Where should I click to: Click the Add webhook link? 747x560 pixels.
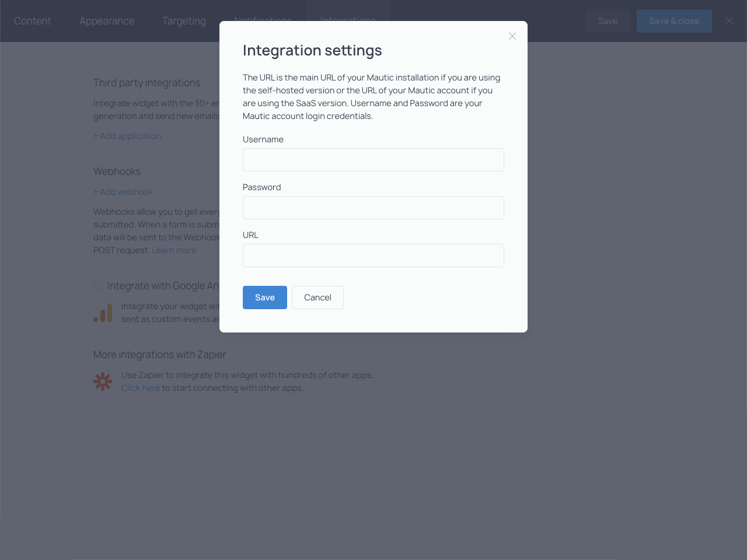pos(123,192)
